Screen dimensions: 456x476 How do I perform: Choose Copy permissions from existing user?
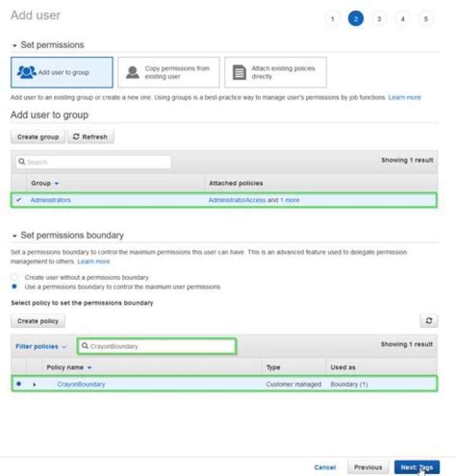click(x=168, y=72)
